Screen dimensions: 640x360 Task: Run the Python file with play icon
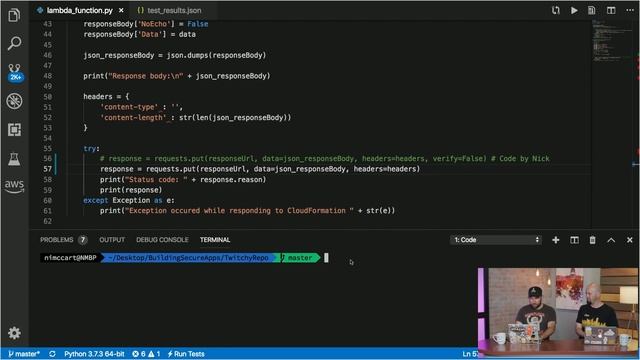574,10
